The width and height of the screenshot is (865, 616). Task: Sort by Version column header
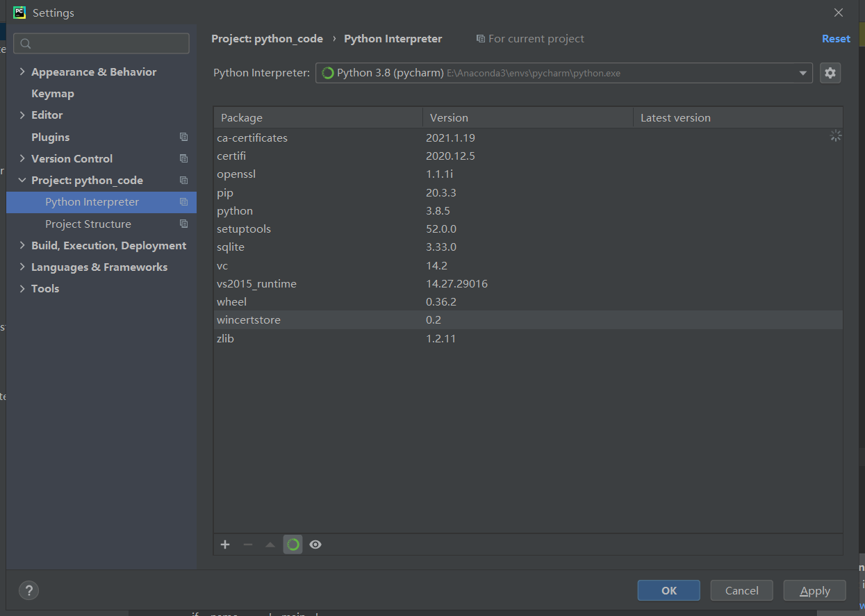(528, 117)
